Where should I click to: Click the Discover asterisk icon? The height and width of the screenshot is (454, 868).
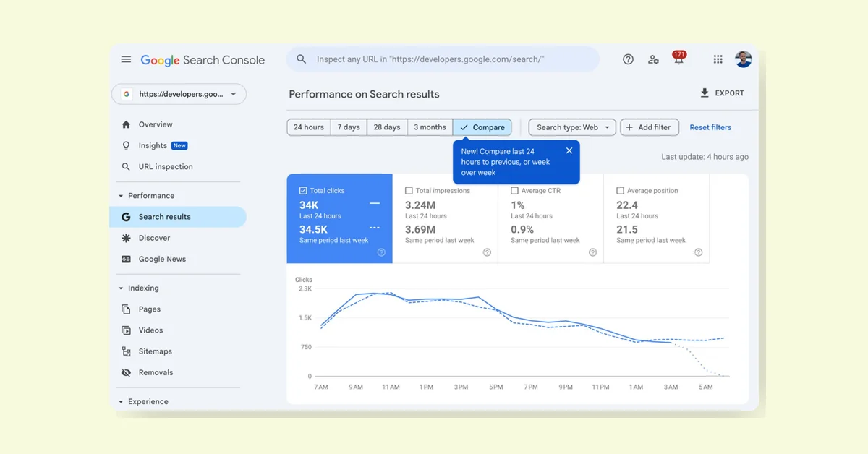point(126,238)
